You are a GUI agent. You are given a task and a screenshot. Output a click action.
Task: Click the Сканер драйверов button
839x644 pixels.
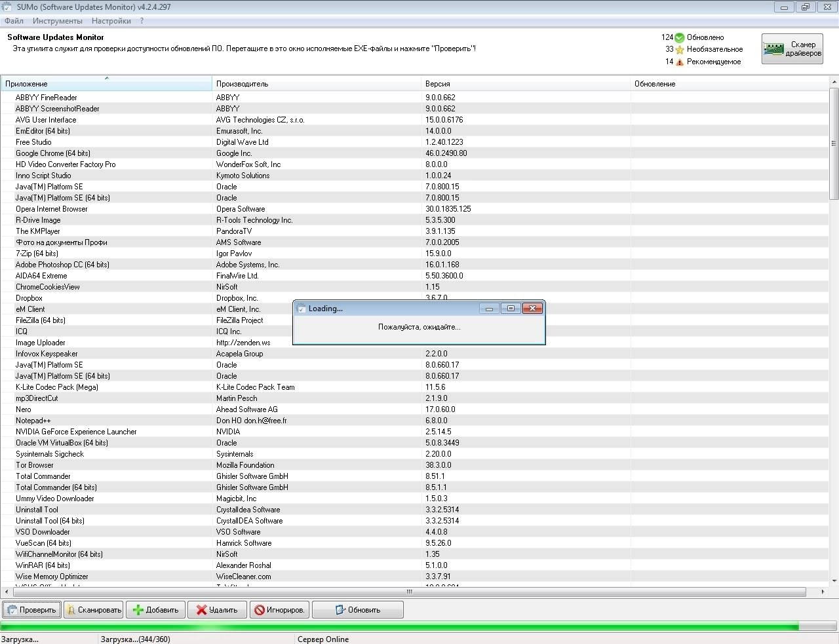click(x=792, y=49)
